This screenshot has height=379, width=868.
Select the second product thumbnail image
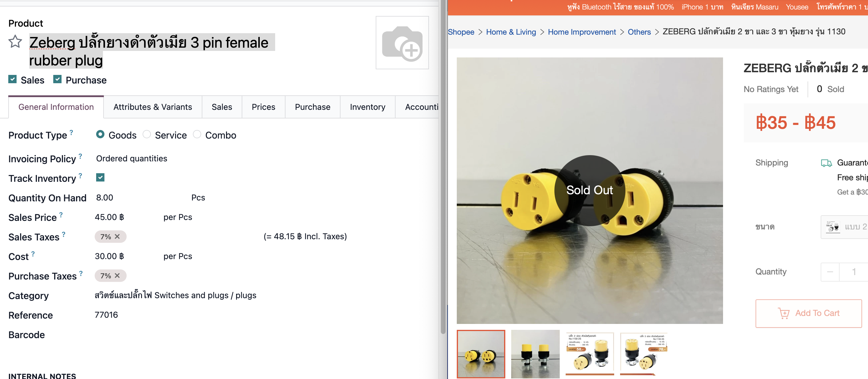(535, 354)
